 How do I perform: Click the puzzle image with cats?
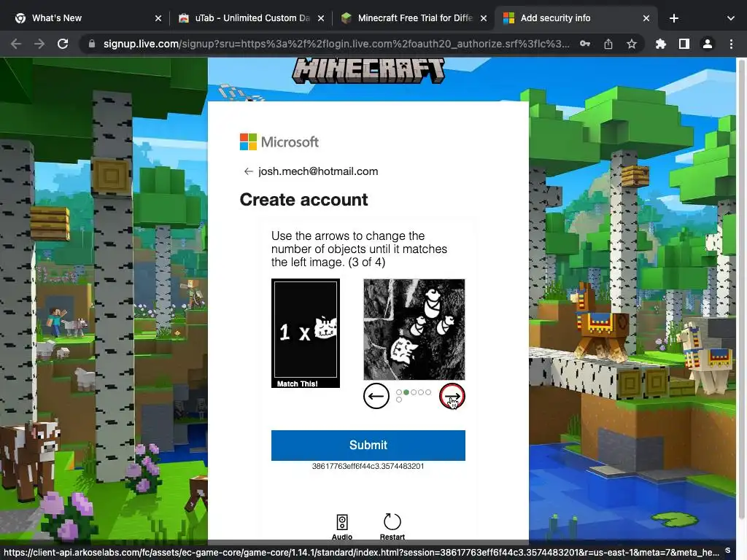coord(414,330)
